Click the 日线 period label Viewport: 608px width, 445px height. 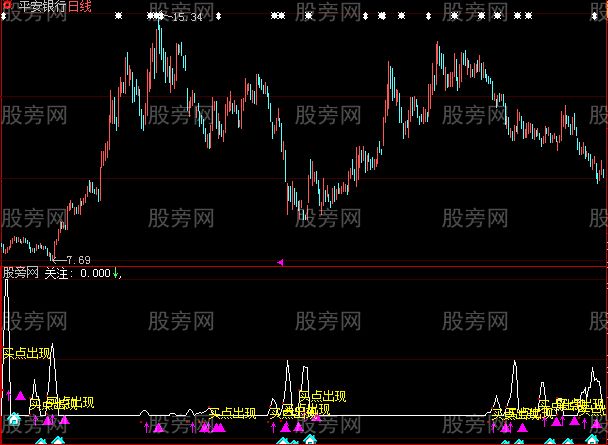(79, 6)
